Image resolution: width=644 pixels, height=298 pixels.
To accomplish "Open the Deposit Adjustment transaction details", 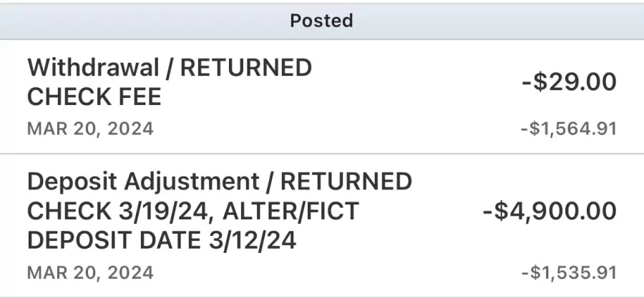I will (x=322, y=226).
